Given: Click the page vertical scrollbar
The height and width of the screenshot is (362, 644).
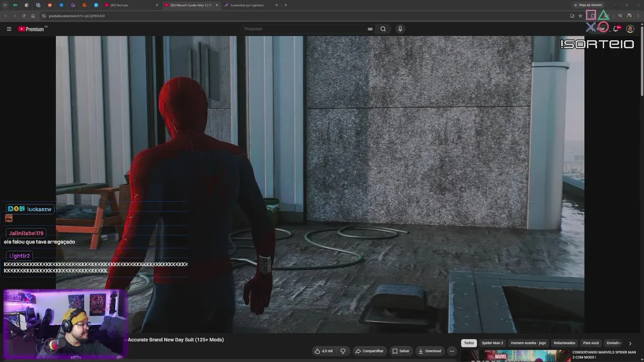Looking at the screenshot, I should [641, 60].
